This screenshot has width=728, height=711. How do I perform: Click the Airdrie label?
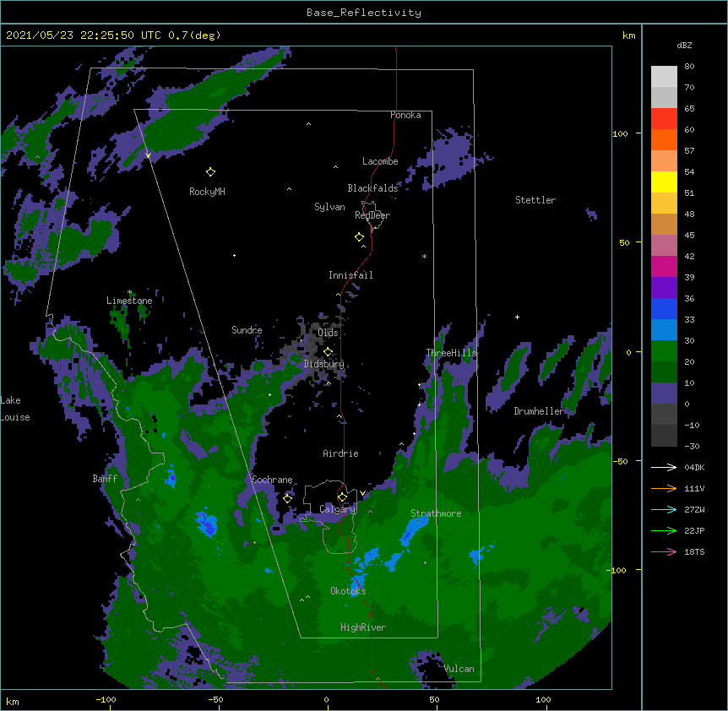341,453
